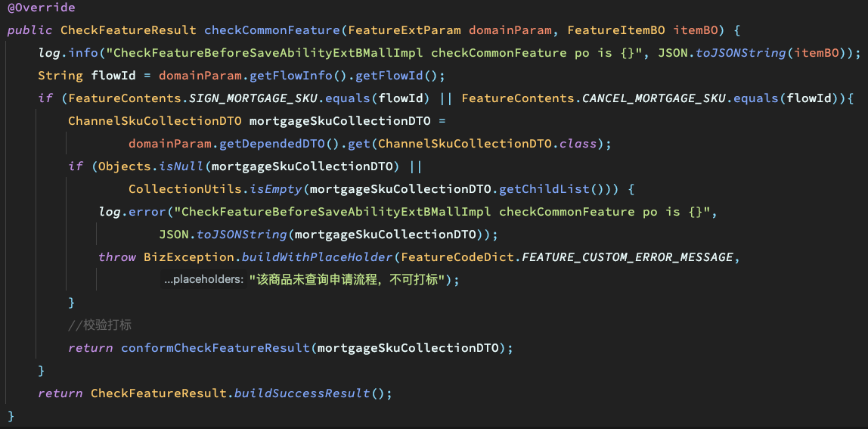The image size is (868, 429).
Task: Click the CheckFeatureResult return type in signature
Action: tap(129, 30)
